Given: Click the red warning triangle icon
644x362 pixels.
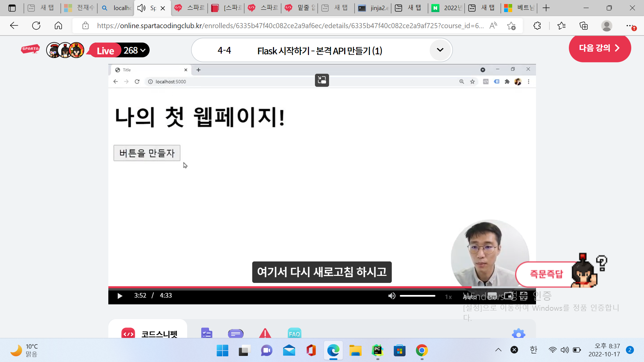Looking at the screenshot, I should 265,333.
